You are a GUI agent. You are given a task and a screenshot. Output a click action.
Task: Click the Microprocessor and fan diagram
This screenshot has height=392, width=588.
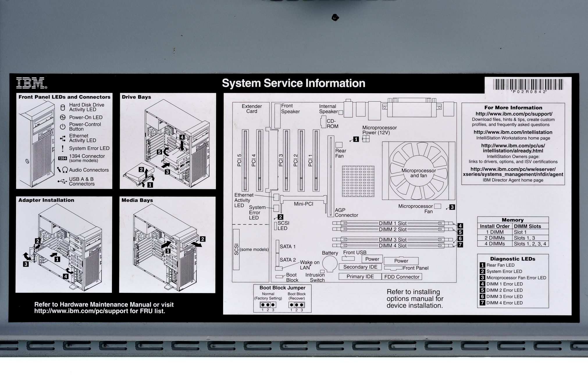pyautogui.click(x=418, y=171)
